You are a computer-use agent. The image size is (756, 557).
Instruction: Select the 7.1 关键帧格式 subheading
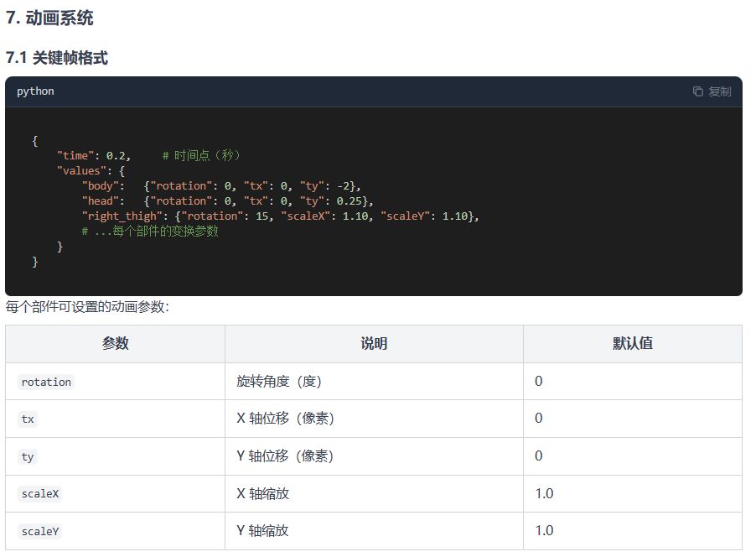coord(57,58)
